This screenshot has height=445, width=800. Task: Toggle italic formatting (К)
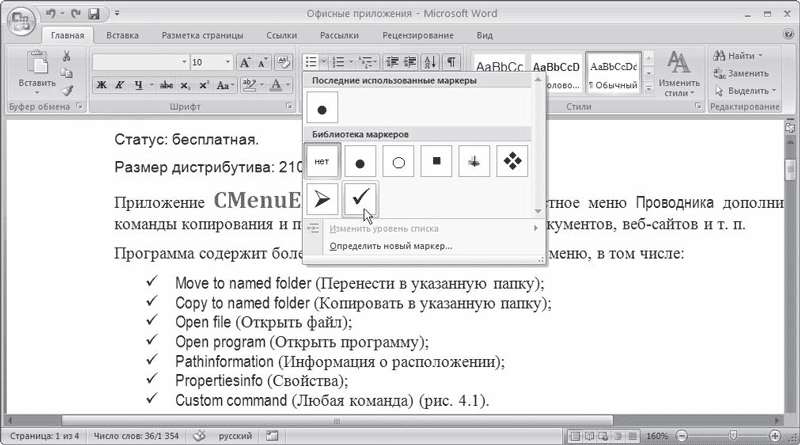(x=119, y=86)
